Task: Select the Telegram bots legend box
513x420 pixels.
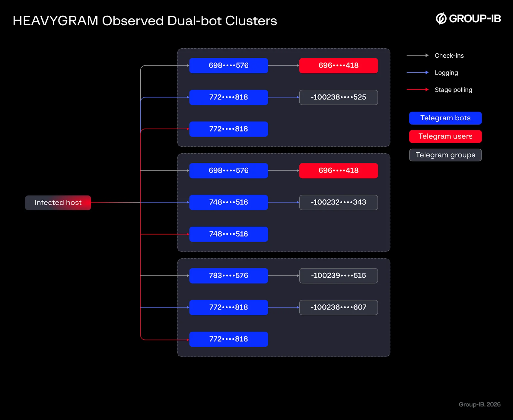Action: click(x=445, y=118)
